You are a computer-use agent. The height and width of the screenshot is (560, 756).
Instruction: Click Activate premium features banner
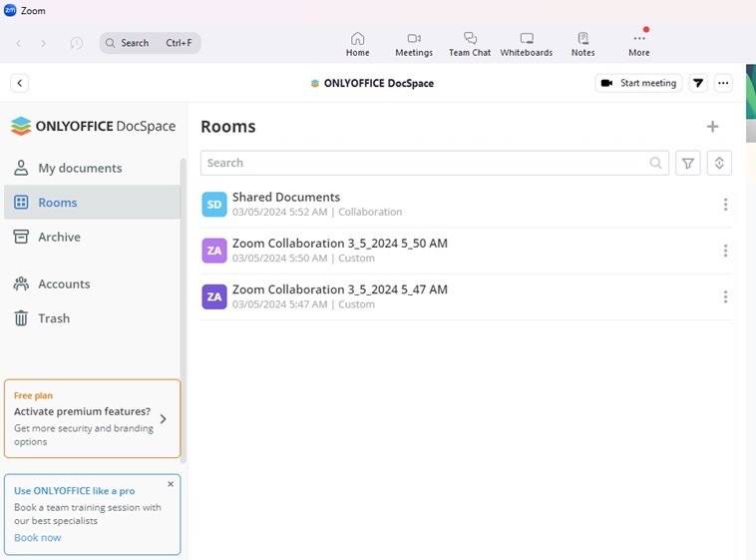pyautogui.click(x=92, y=418)
